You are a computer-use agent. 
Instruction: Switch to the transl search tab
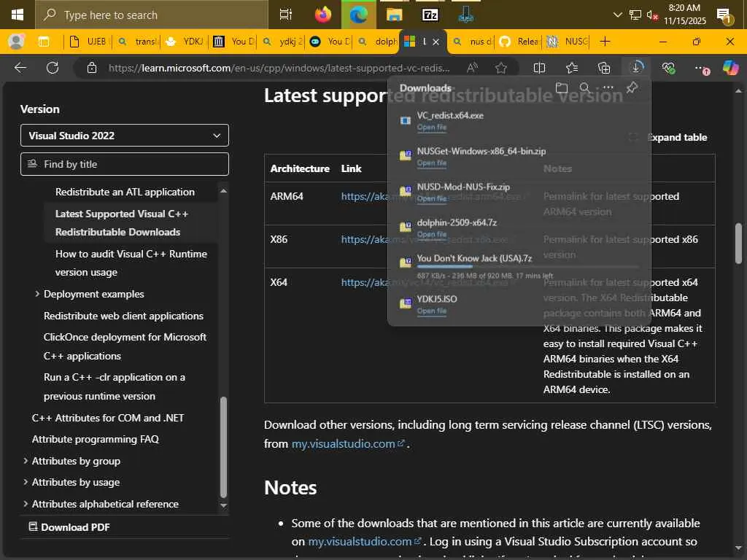click(136, 42)
